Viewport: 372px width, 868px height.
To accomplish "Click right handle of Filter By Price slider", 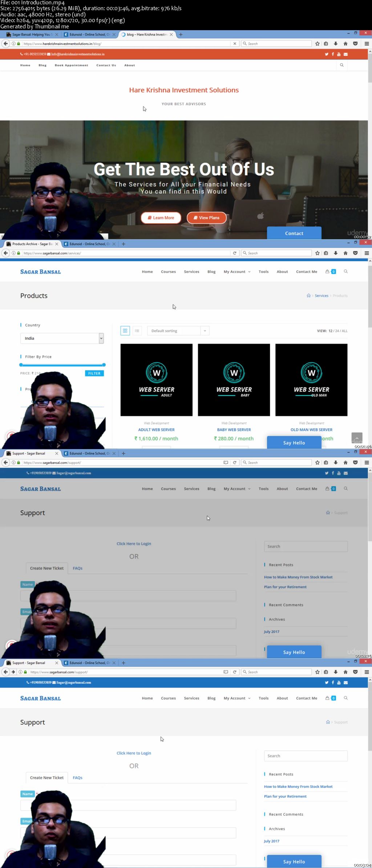I will [x=104, y=365].
